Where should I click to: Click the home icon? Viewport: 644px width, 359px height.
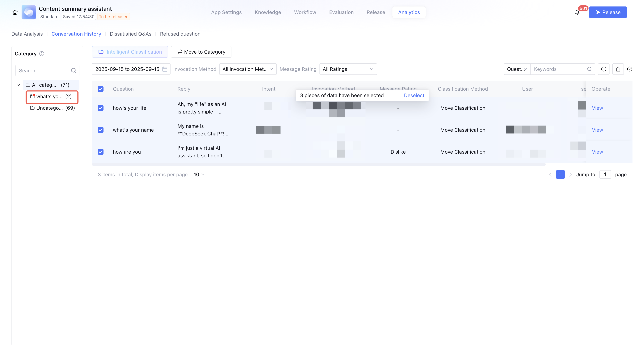15,12
